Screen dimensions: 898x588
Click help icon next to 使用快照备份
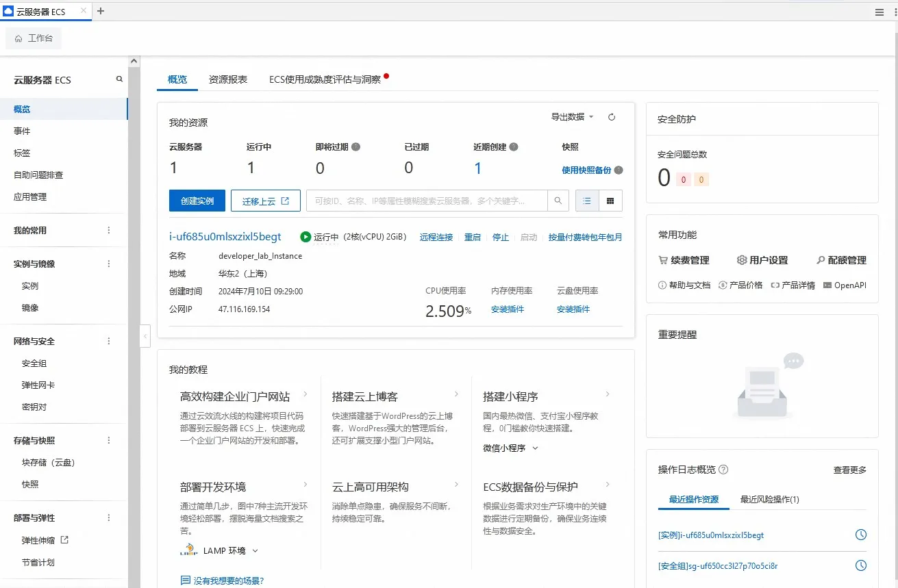(619, 170)
